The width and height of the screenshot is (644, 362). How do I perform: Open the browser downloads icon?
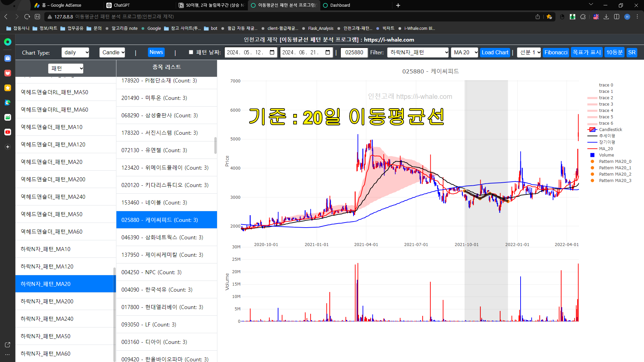[606, 17]
